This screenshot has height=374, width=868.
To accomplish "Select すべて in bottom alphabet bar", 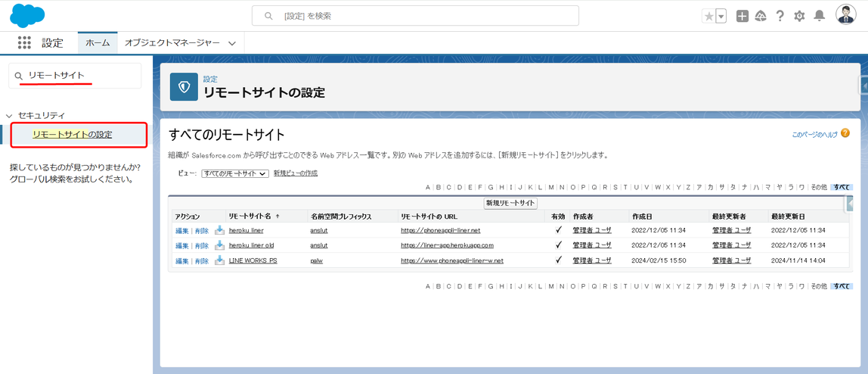I will click(842, 286).
